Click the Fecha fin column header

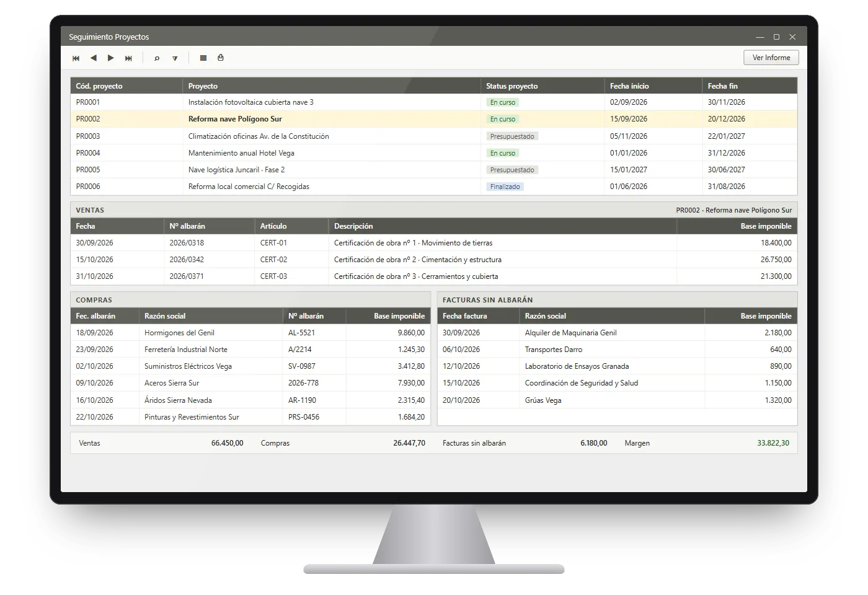coord(750,86)
